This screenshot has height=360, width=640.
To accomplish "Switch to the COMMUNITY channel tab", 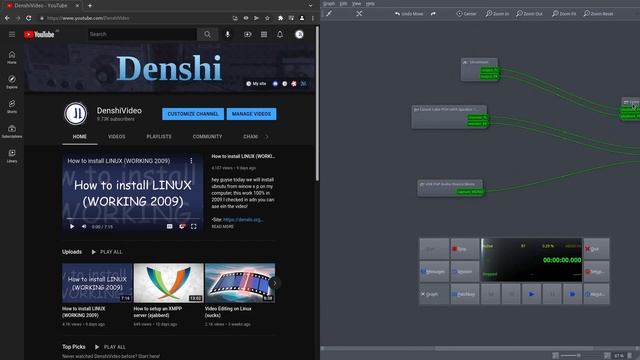I will [207, 136].
